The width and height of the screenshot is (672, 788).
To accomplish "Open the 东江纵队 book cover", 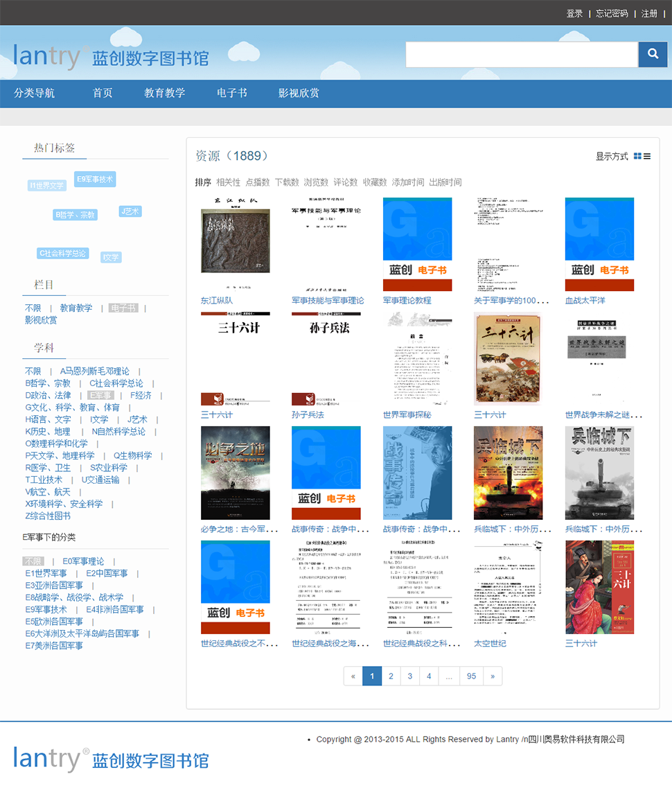I will pos(236,244).
